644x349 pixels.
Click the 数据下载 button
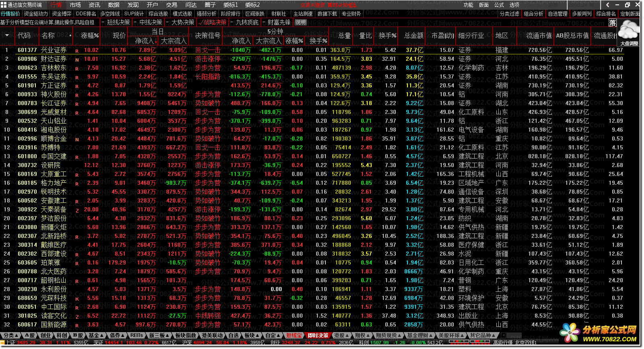(327, 14)
